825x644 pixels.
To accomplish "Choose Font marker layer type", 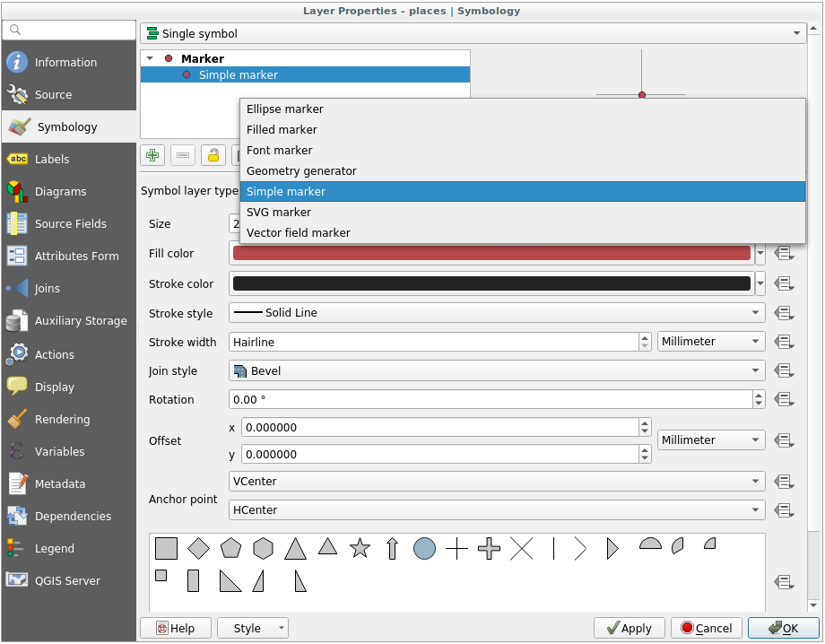I will pos(280,150).
